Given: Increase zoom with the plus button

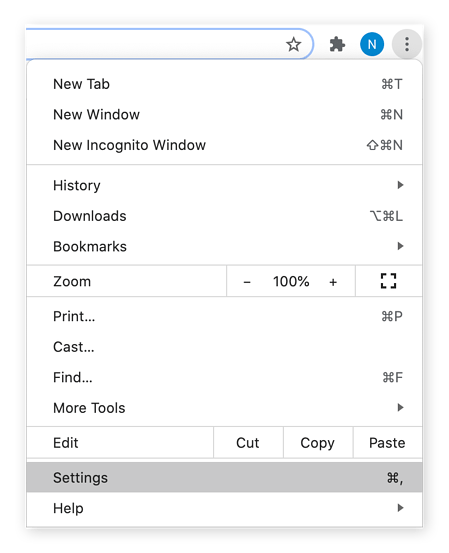Looking at the screenshot, I should pos(333,282).
